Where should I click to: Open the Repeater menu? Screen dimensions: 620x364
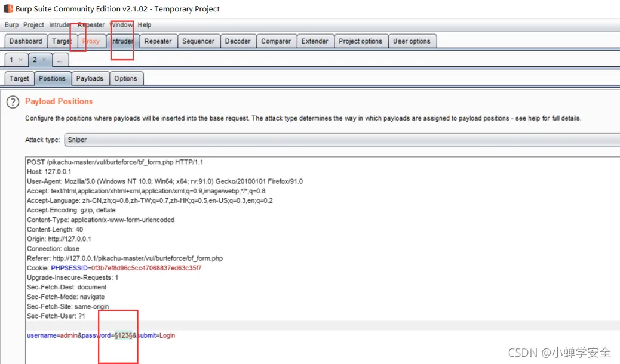[x=91, y=25]
